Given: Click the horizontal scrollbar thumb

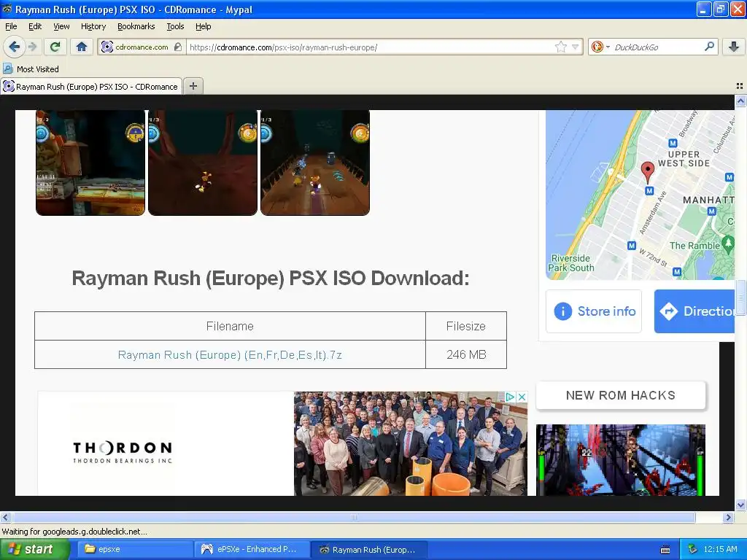Looking at the screenshot, I should 354,517.
